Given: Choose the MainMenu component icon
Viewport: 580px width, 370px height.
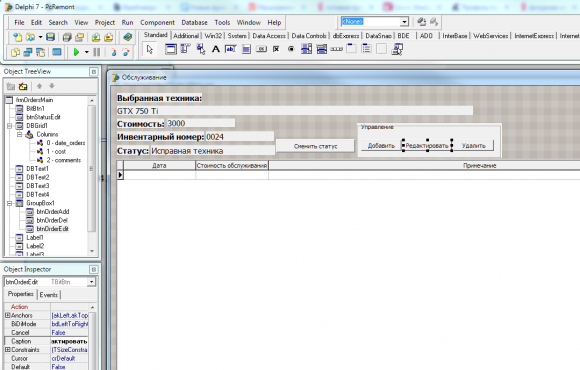Looking at the screenshot, I should (185, 49).
